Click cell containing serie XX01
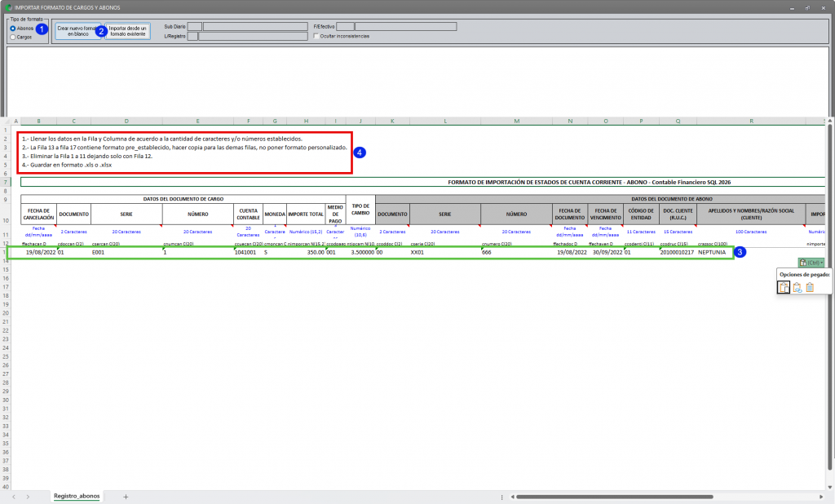The image size is (835, 504). pyautogui.click(x=445, y=253)
